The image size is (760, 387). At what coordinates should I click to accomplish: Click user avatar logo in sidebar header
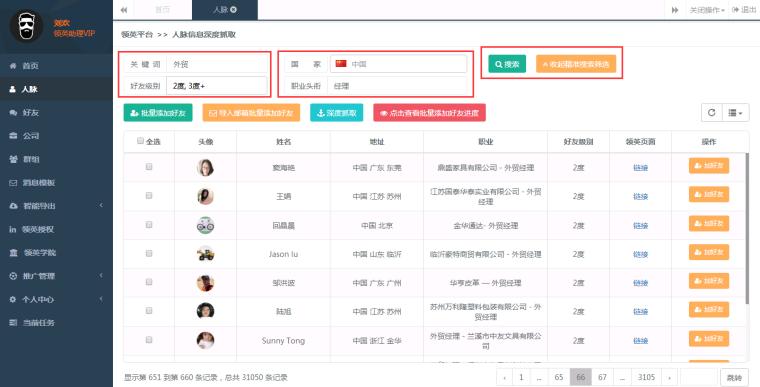(27, 26)
